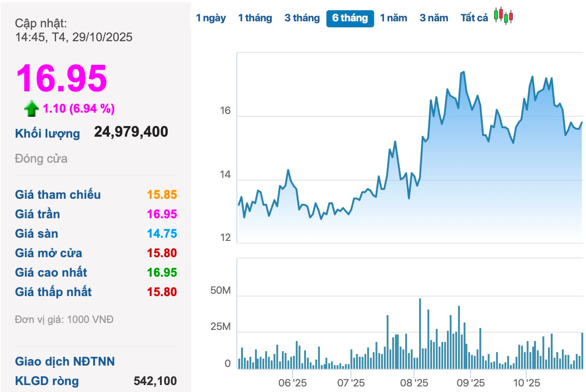Click the 08 '25 axis label
Image resolution: width=586 pixels, height=392 pixels.
coord(414,383)
